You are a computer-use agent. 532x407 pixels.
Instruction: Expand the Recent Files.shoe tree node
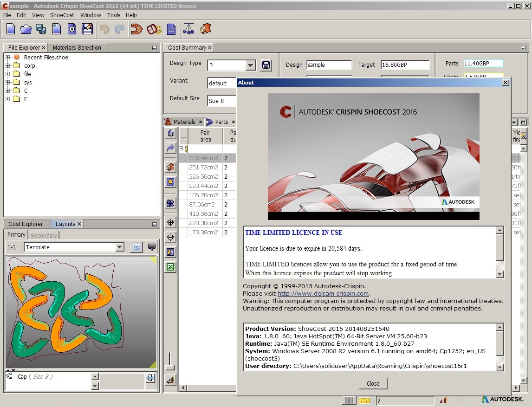coord(8,58)
